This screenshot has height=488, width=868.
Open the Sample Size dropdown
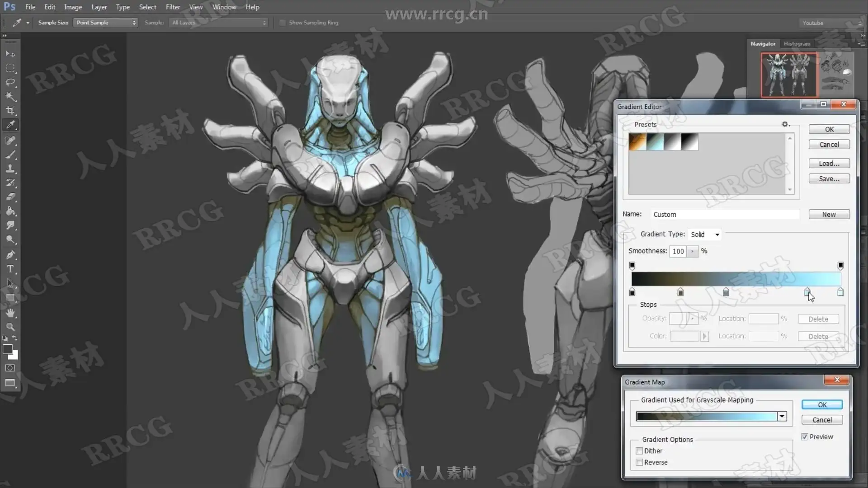[x=105, y=23]
